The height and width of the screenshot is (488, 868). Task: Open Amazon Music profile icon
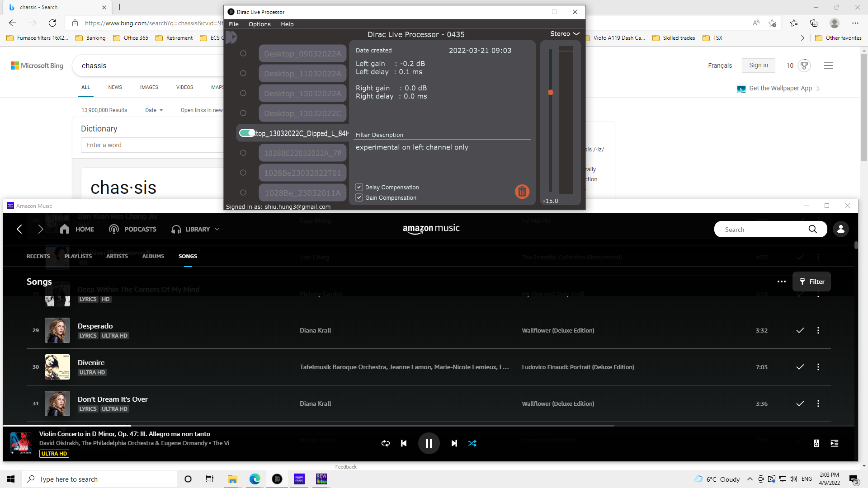pyautogui.click(x=840, y=229)
